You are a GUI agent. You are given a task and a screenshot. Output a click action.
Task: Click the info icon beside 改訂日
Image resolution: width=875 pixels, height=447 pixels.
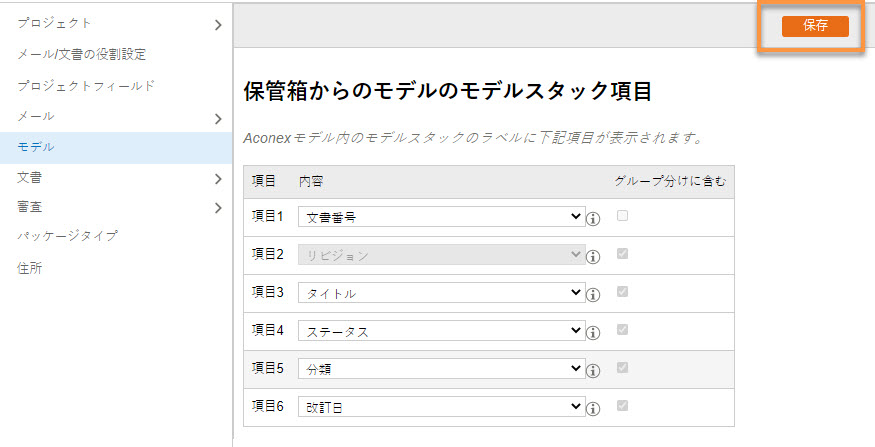pos(593,408)
